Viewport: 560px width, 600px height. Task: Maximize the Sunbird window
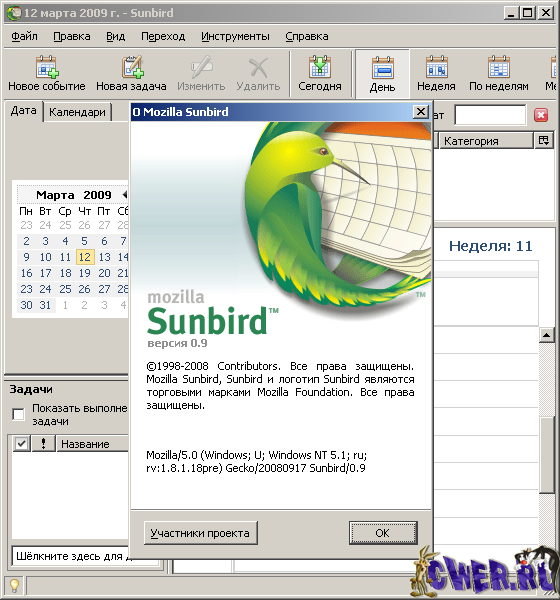[528, 13]
